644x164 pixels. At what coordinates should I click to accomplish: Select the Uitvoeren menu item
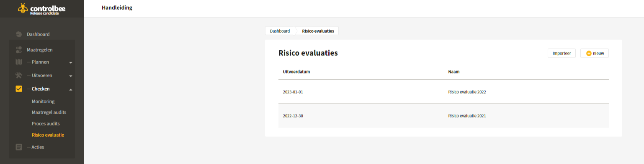pyautogui.click(x=42, y=75)
